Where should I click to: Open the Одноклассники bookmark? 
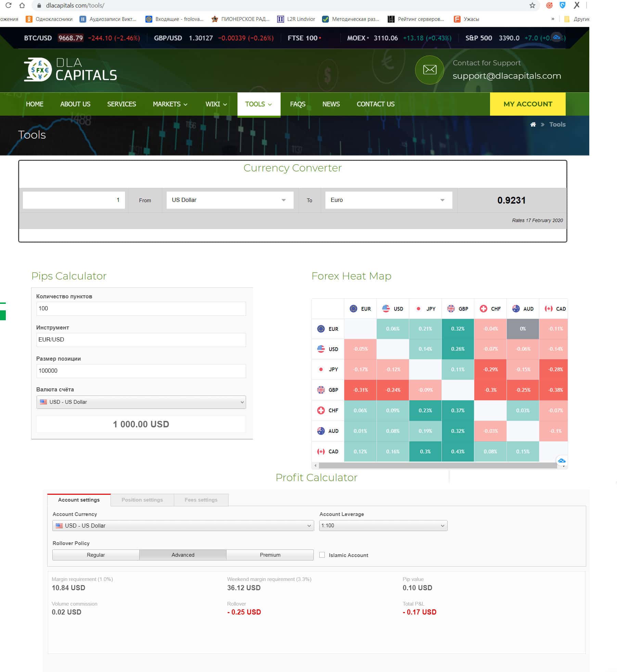(x=49, y=19)
